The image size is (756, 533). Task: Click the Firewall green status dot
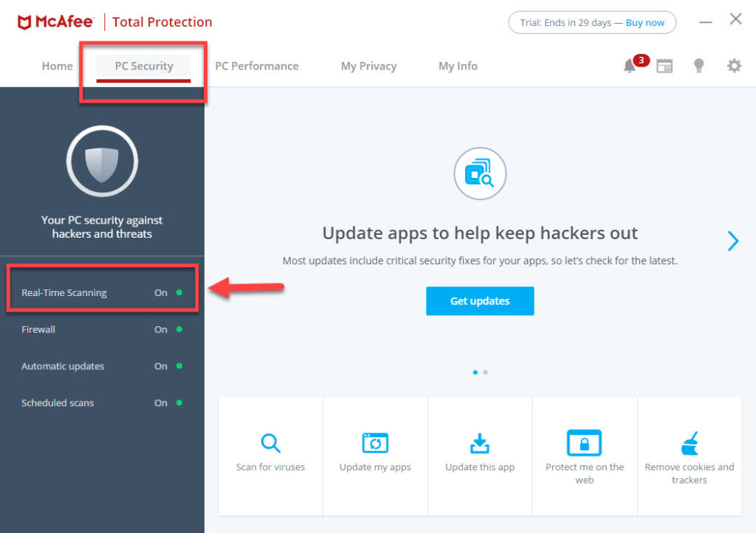[x=179, y=330]
